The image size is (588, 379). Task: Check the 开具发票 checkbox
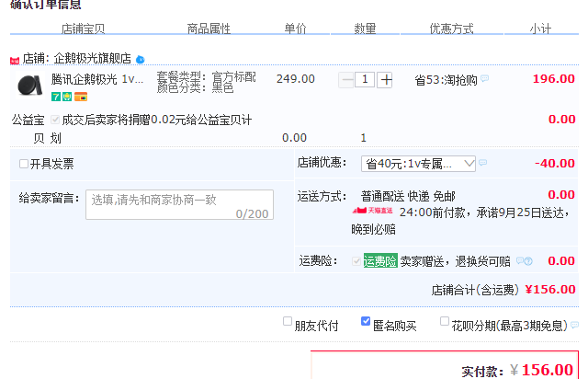[24, 164]
